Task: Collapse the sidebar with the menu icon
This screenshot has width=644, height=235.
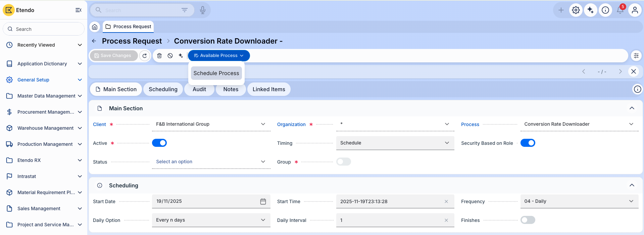Action: coord(79,10)
